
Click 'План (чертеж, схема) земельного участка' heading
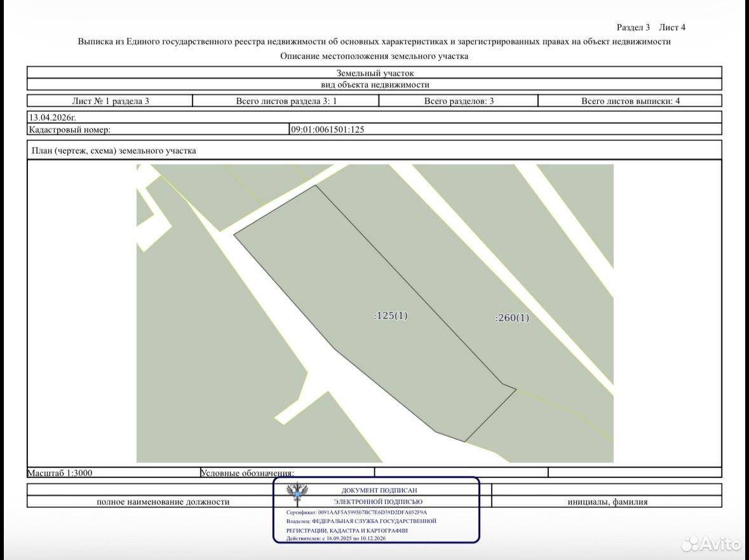(x=114, y=150)
